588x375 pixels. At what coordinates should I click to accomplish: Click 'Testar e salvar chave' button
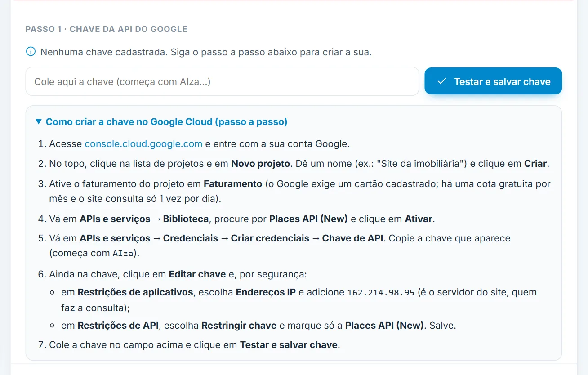[x=493, y=81]
